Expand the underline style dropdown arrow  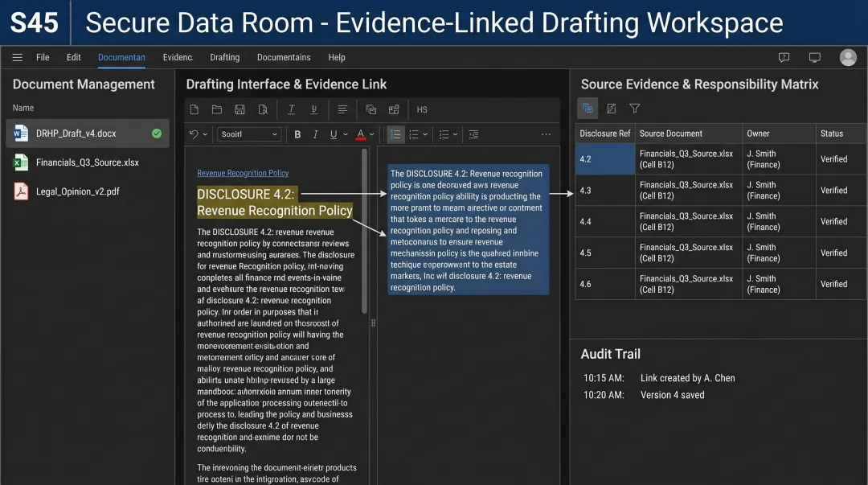(x=346, y=134)
